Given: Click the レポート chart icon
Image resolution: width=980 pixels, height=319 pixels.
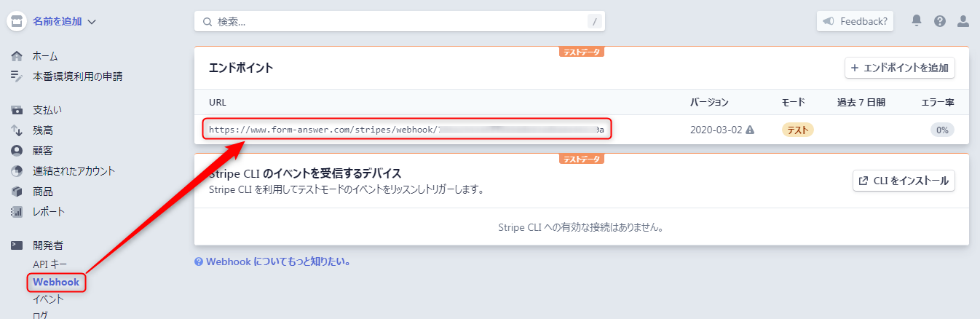Looking at the screenshot, I should tap(17, 212).
